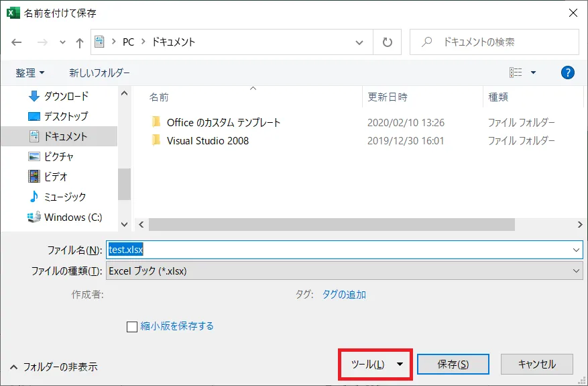Refresh the folder view
The image size is (588, 386).
388,42
